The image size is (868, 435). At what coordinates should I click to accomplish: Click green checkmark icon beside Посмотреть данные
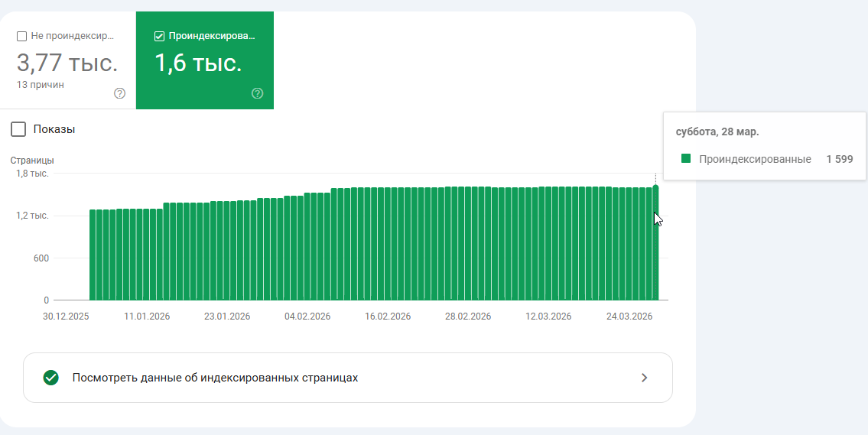(51, 378)
